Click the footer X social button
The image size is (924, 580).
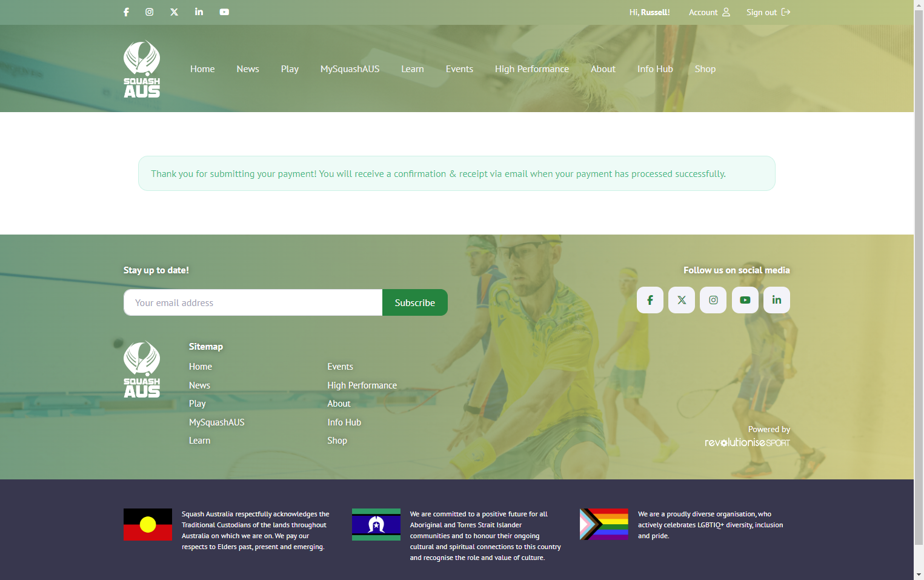tap(682, 300)
